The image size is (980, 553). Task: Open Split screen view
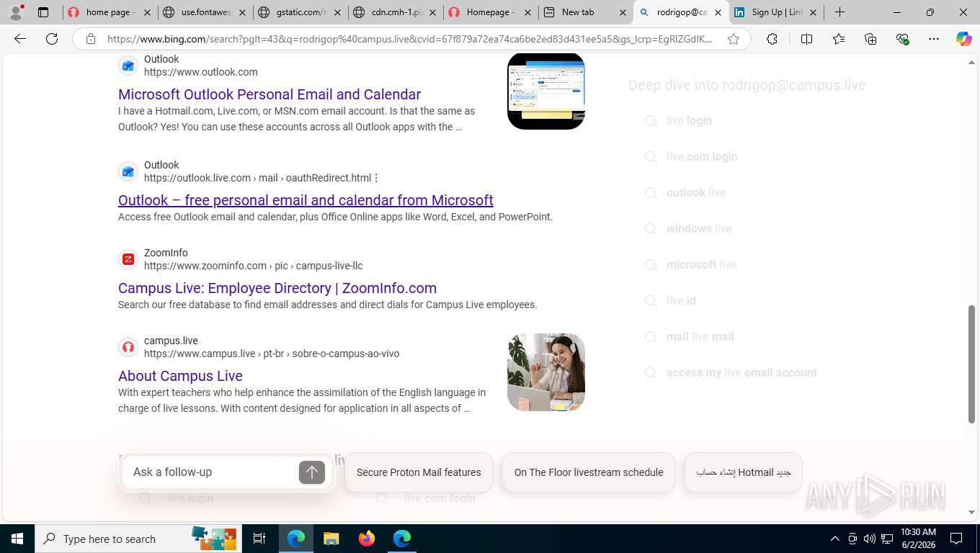tap(806, 39)
